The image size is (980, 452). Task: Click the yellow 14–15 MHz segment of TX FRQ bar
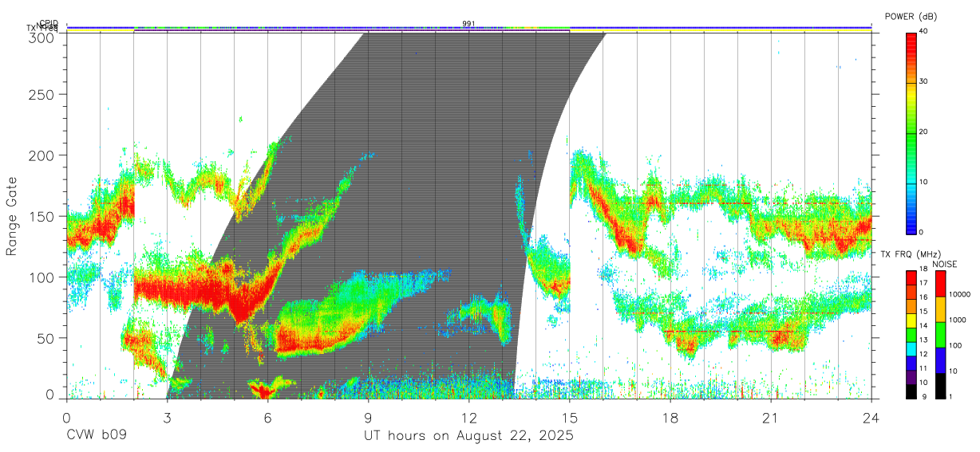click(912, 320)
